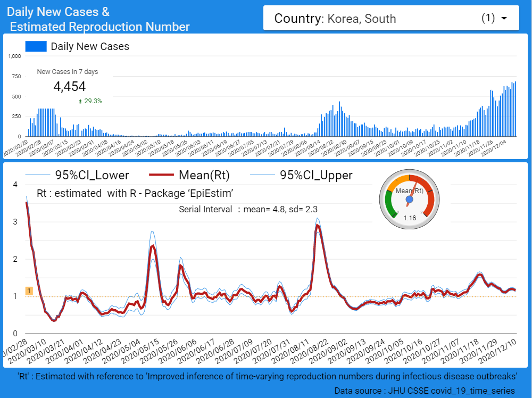The width and height of the screenshot is (532, 398).
Task: Click the Daily New Cases dashboard title
Action: click(x=98, y=19)
